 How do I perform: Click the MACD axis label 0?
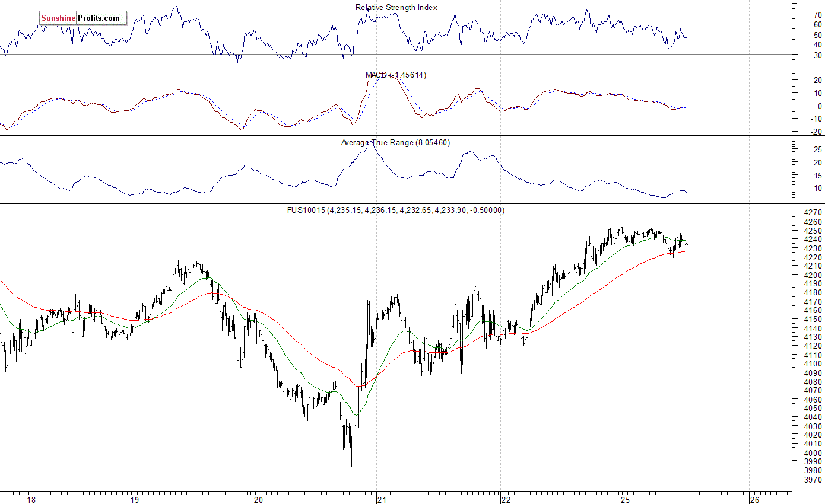pos(820,106)
